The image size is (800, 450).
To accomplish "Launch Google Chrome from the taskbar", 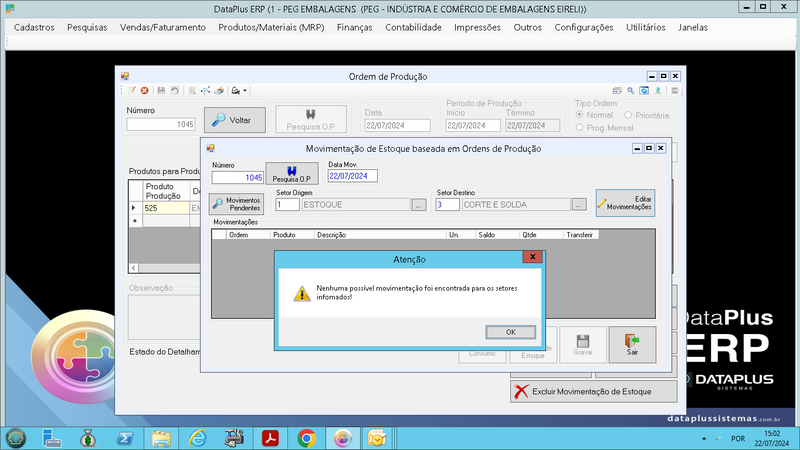I will (307, 438).
